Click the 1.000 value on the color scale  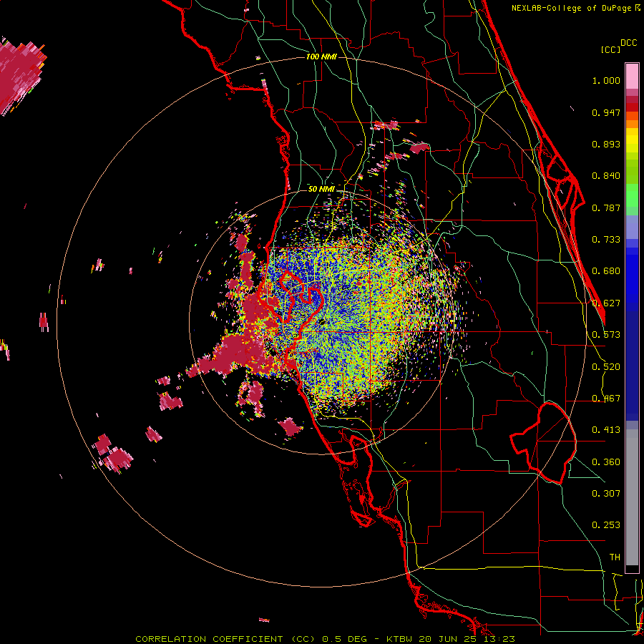606,80
